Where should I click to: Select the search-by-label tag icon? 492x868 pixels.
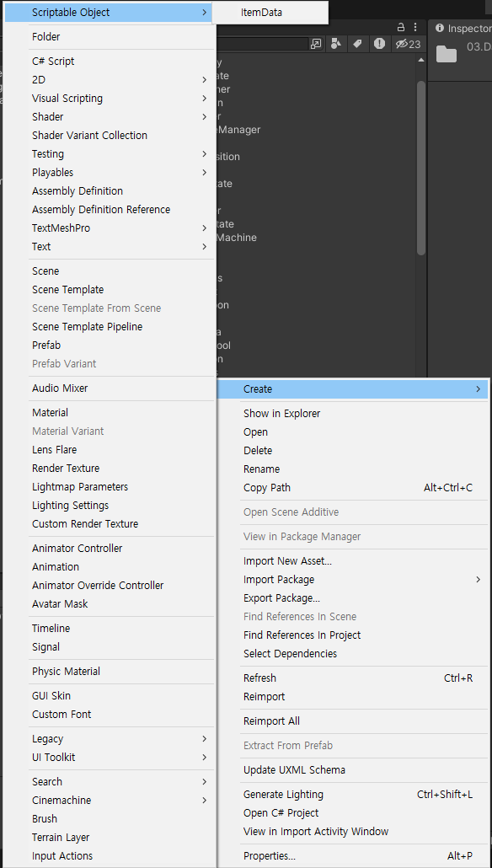coord(356,44)
